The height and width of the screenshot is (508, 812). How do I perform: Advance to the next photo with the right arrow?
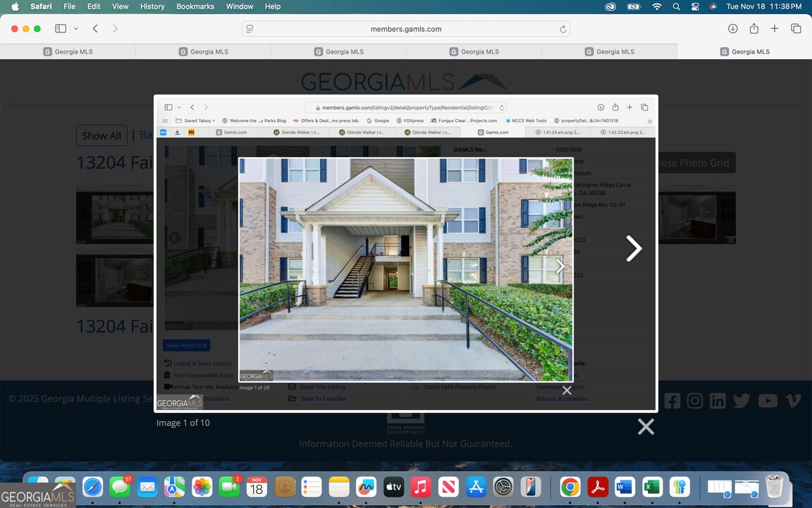pyautogui.click(x=634, y=248)
